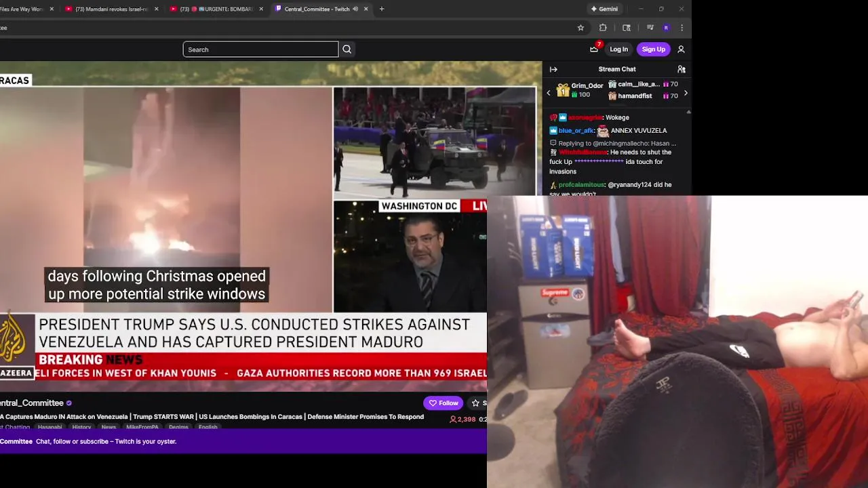
Task: Click the Central_Committee channel name
Action: [x=32, y=403]
